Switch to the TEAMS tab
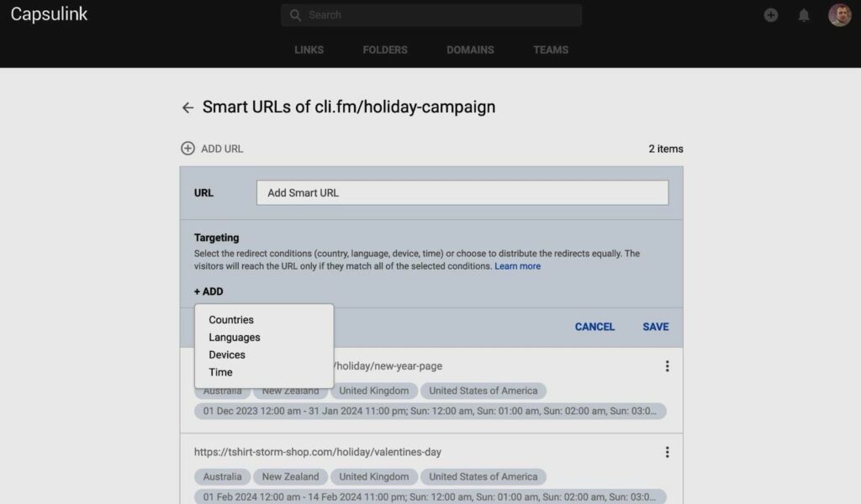Image resolution: width=861 pixels, height=504 pixels. 550,50
